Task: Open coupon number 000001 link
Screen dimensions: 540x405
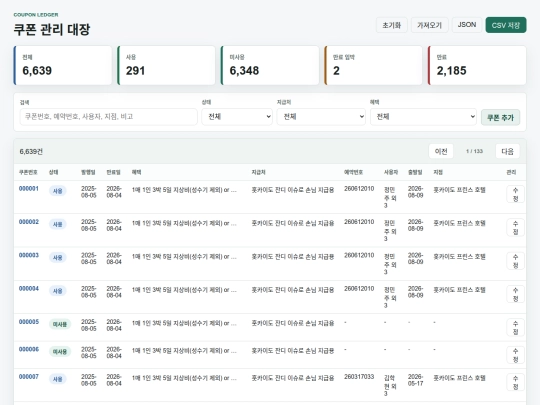Action: [29, 188]
